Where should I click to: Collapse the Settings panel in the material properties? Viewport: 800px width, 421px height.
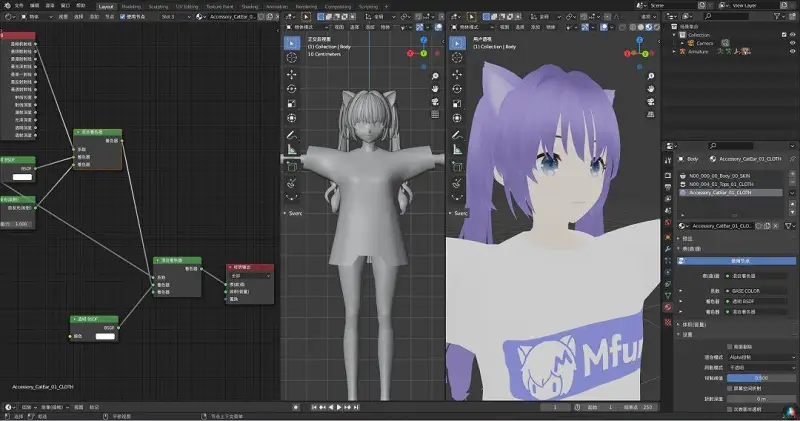coord(679,334)
